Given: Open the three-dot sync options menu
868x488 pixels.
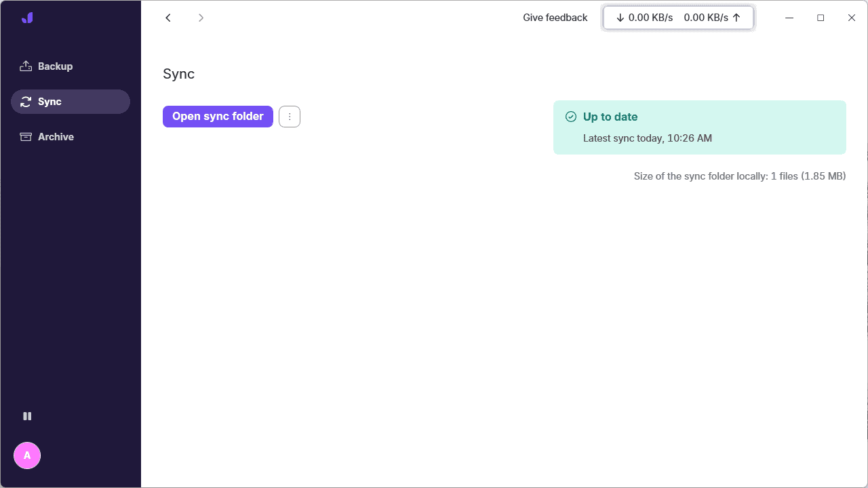Looking at the screenshot, I should pyautogui.click(x=290, y=117).
